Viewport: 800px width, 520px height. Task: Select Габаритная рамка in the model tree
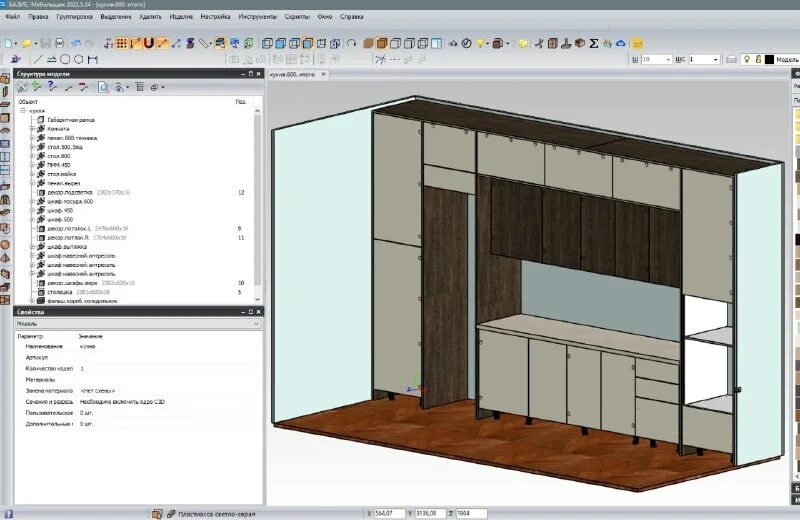pyautogui.click(x=71, y=120)
